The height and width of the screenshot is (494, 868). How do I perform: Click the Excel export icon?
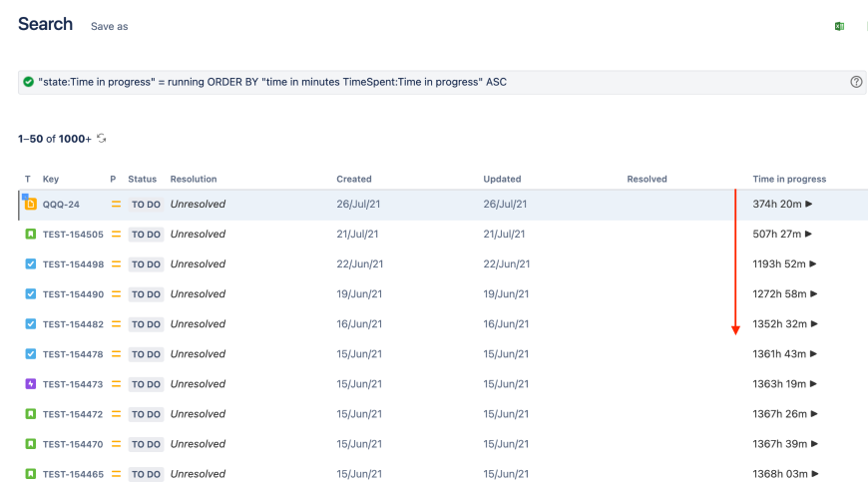[x=839, y=26]
